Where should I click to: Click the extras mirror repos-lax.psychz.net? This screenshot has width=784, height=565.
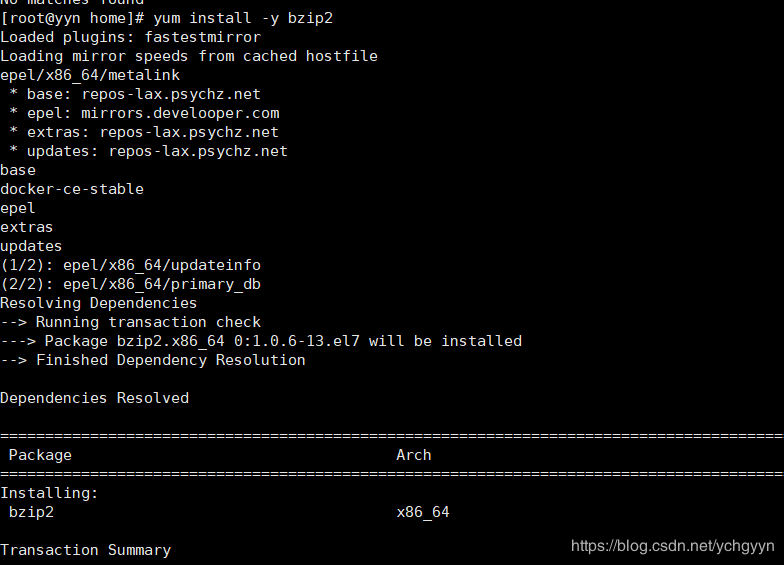[189, 132]
